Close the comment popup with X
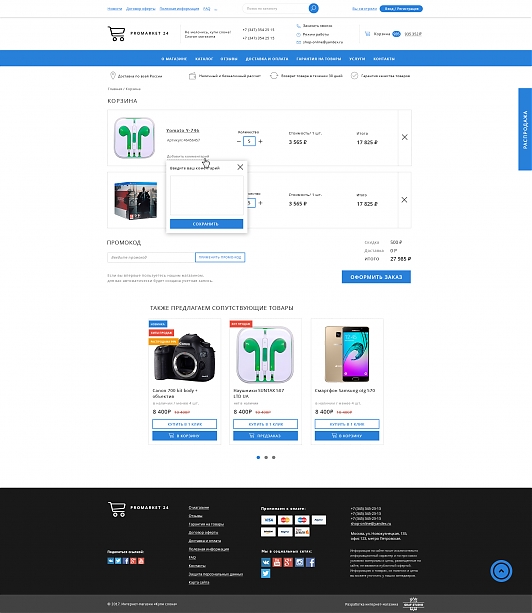532x613 pixels. click(240, 167)
